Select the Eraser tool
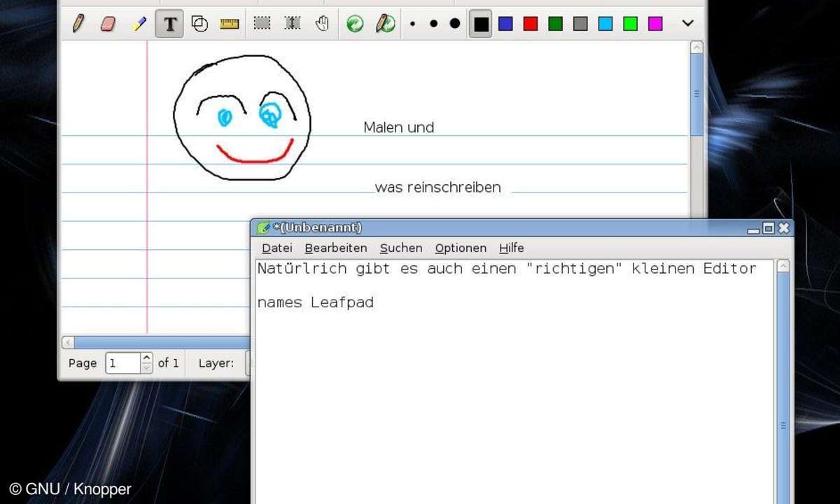This screenshot has height=504, width=840. pos(108,24)
